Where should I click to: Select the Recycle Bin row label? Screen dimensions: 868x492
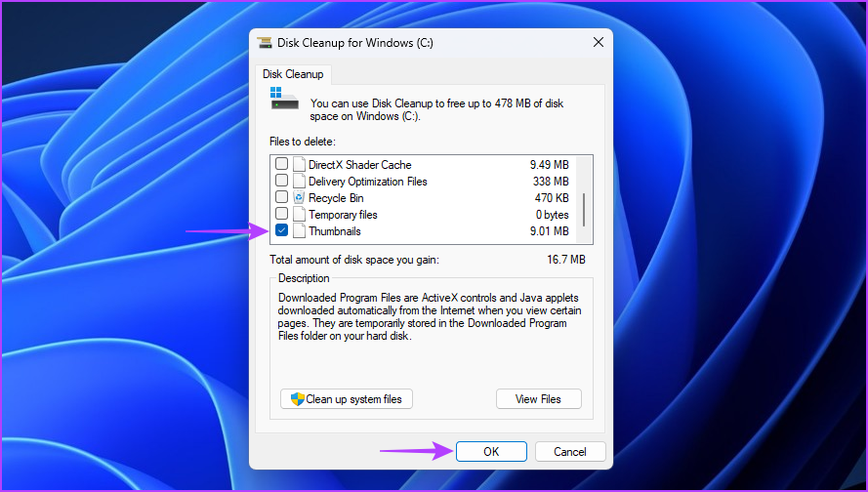pos(336,198)
